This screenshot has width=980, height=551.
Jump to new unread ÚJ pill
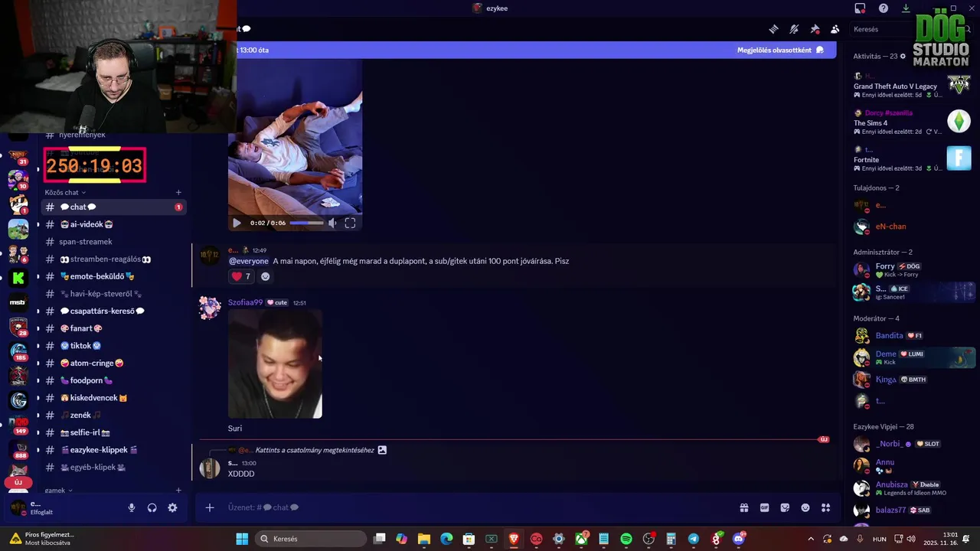point(18,483)
